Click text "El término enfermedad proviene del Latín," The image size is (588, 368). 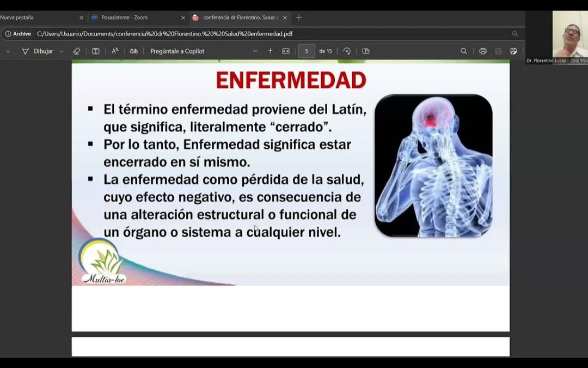(x=235, y=110)
